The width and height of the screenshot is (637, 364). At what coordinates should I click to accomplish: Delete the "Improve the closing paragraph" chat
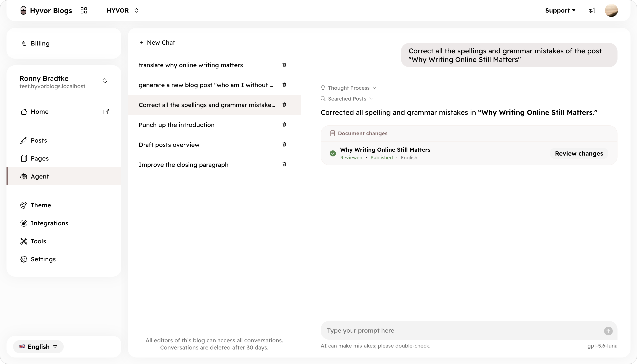tap(284, 164)
